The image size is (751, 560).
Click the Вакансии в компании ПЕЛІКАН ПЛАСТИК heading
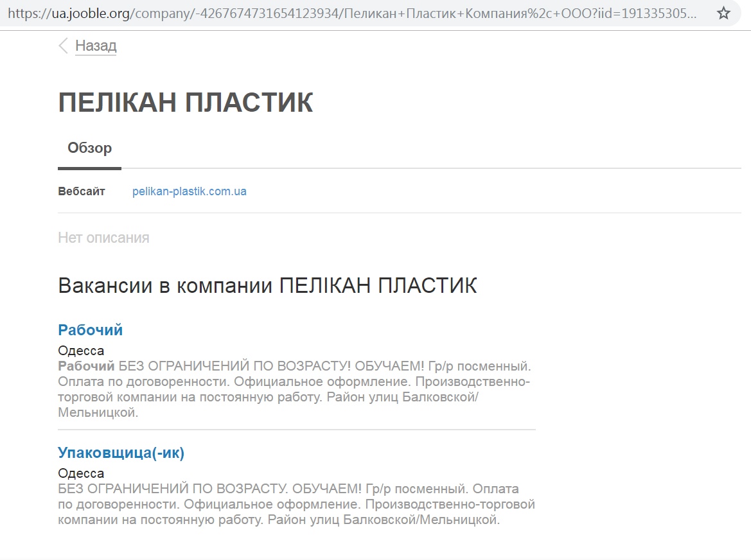pos(267,286)
